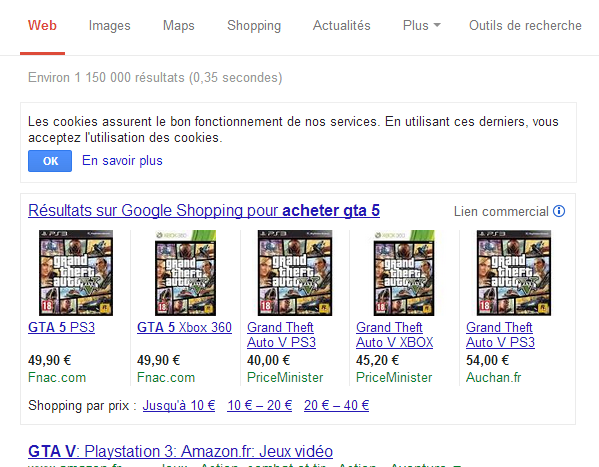Open the GTA 5 PS3 product link
599x467 pixels.
point(62,328)
